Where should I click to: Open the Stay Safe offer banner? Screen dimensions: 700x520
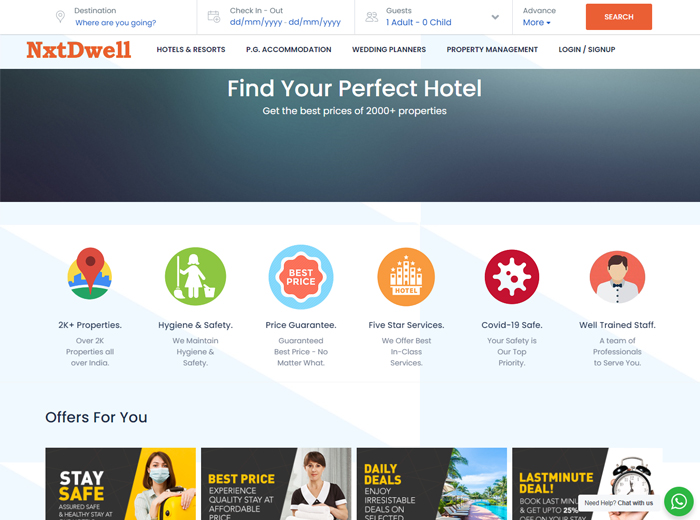[121, 484]
